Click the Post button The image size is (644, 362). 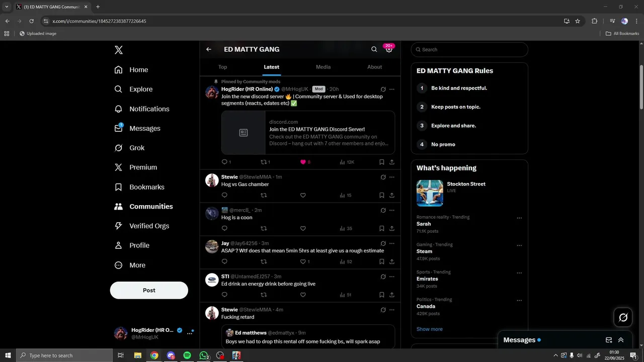tap(149, 290)
